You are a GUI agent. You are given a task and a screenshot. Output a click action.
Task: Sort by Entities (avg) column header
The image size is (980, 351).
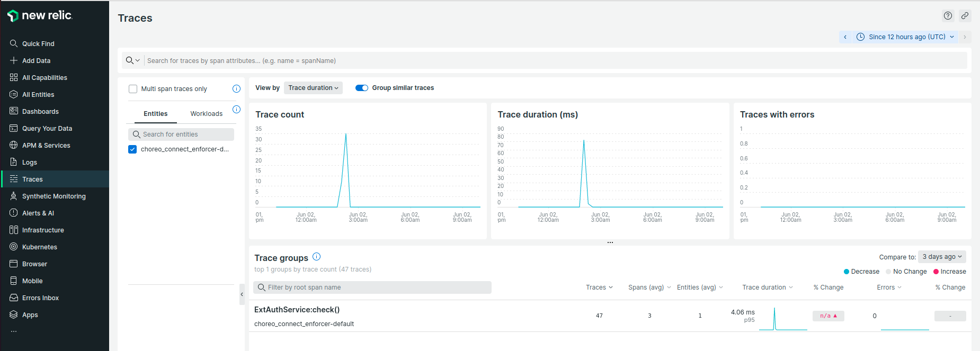[x=700, y=287]
